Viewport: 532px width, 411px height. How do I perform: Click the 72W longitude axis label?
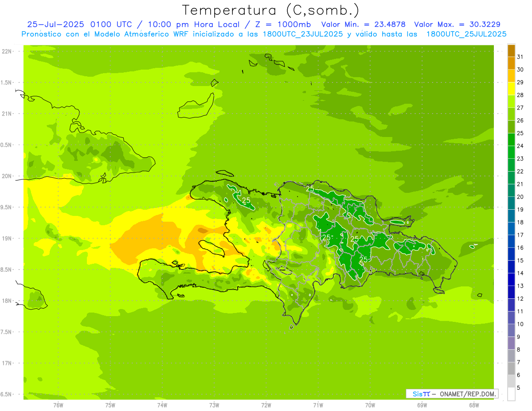[x=266, y=405]
